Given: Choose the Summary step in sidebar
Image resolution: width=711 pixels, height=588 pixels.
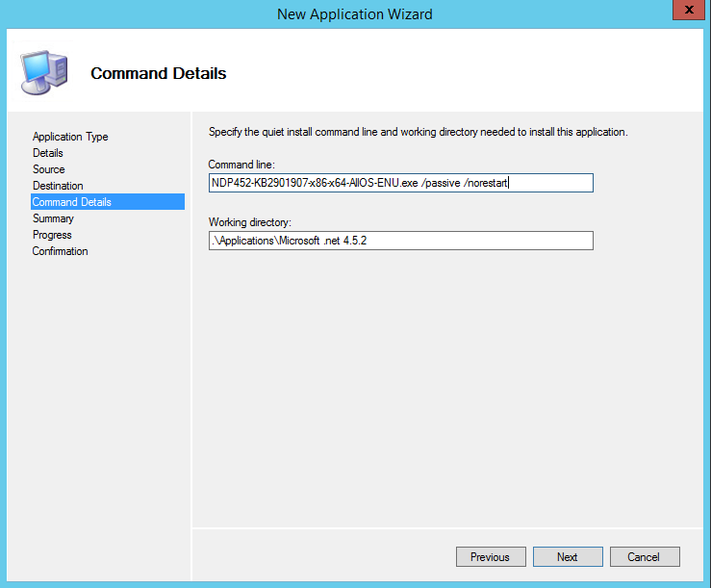Looking at the screenshot, I should click(x=53, y=218).
